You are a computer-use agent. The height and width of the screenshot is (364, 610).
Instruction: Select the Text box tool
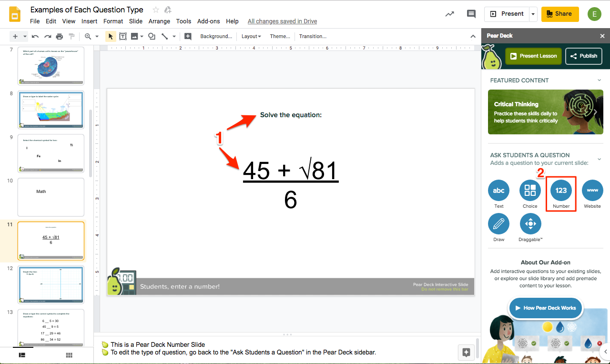click(122, 36)
